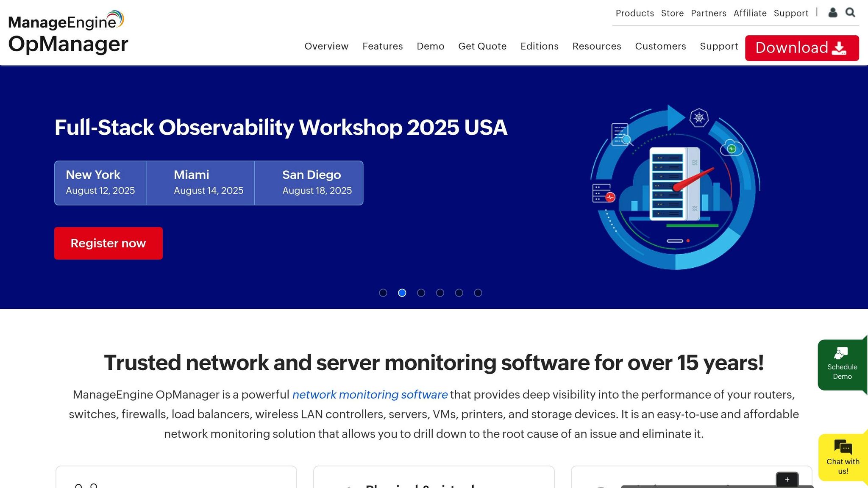The height and width of the screenshot is (488, 868).
Task: Select the fourth carousel slide dot
Action: coord(440,293)
